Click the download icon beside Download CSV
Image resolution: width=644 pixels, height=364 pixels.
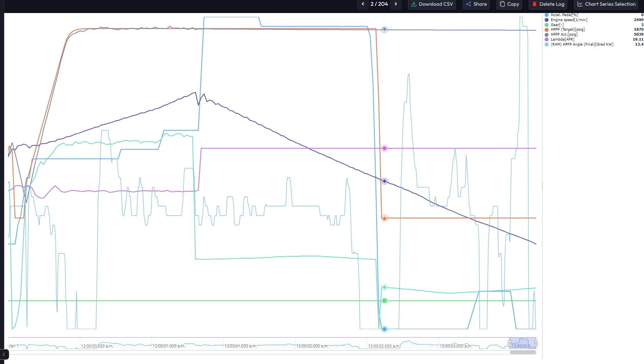click(413, 4)
